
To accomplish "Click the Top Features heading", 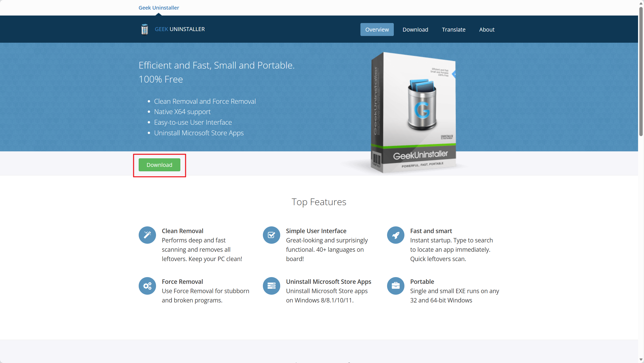I will [319, 202].
